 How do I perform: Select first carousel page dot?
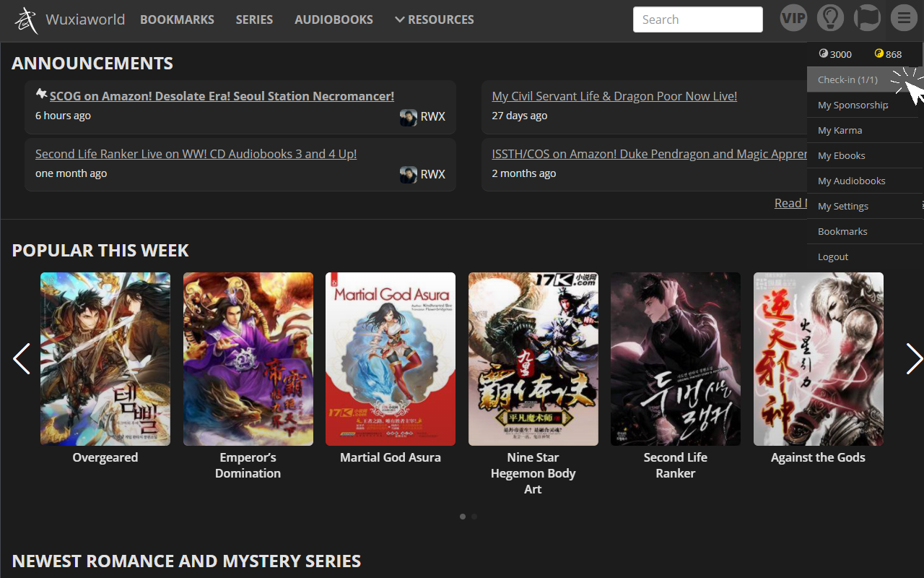pyautogui.click(x=463, y=517)
